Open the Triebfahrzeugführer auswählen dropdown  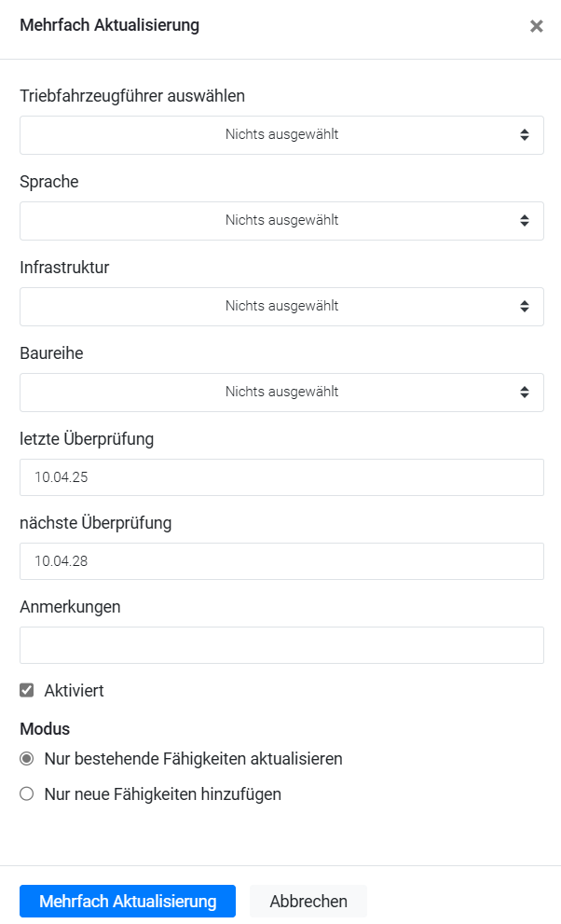280,135
